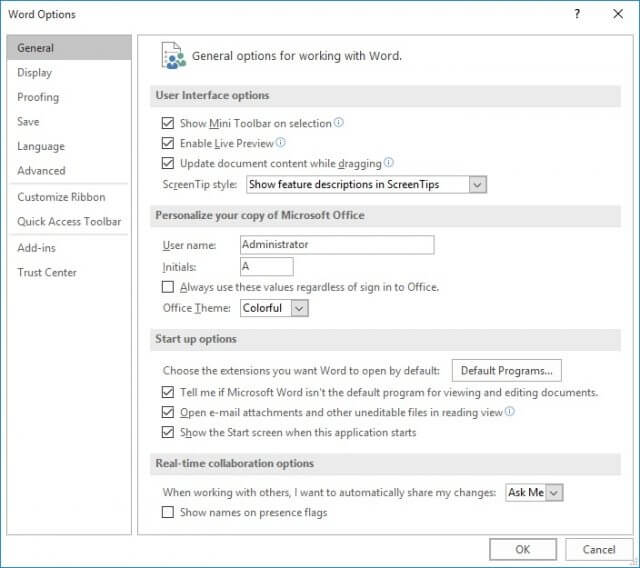Switch to the Proofing category
This screenshot has height=568, width=640.
pyautogui.click(x=38, y=97)
